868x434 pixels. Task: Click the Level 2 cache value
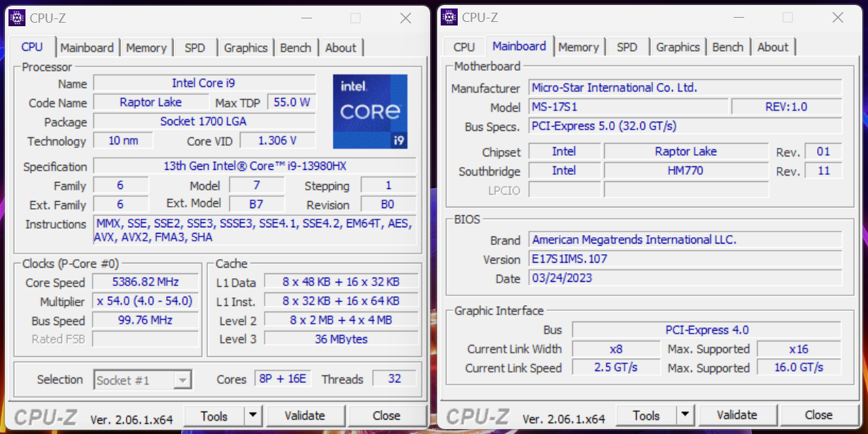[341, 320]
